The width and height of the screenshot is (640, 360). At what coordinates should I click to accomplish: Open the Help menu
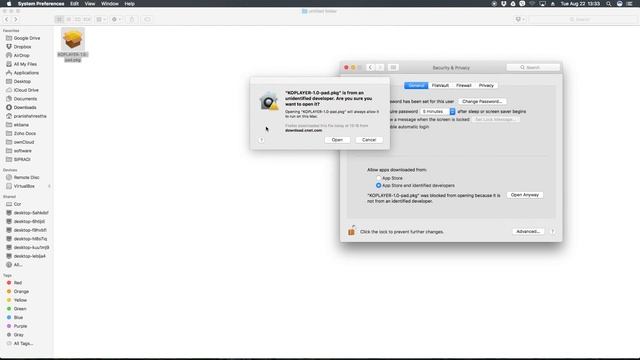(129, 4)
